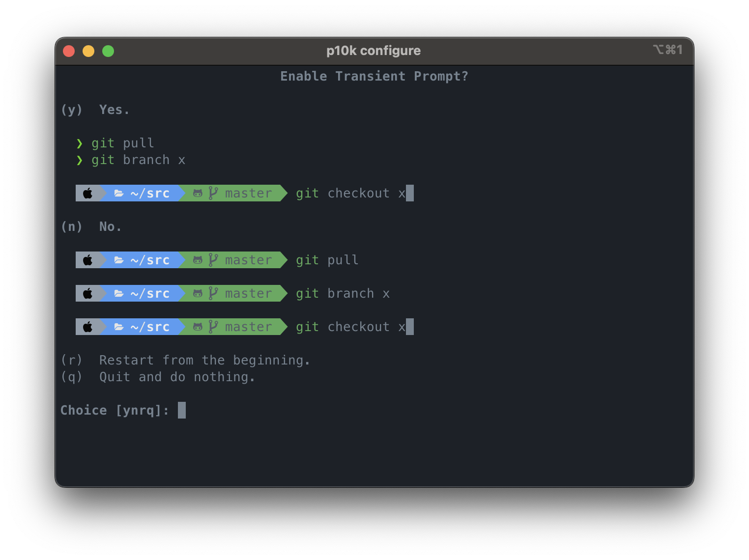Image resolution: width=749 pixels, height=560 pixels.
Task: Click 'git pull' command after the full prompt
Action: tap(327, 260)
